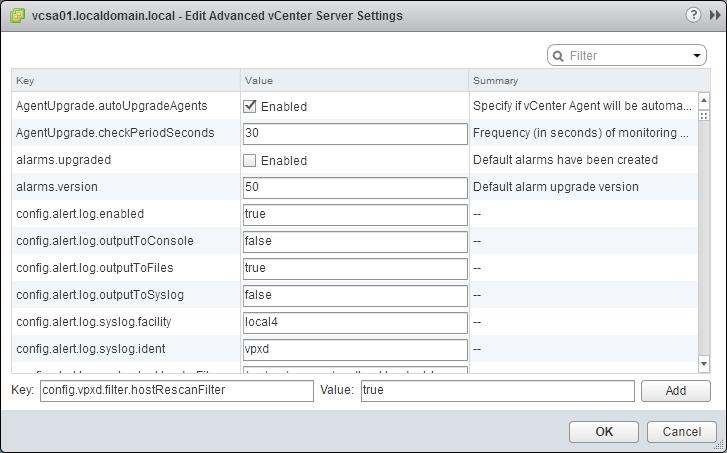Screen dimensions: 727x453
Task: Edit config.alert.log.outputToSyslog value field
Action: pos(355,295)
